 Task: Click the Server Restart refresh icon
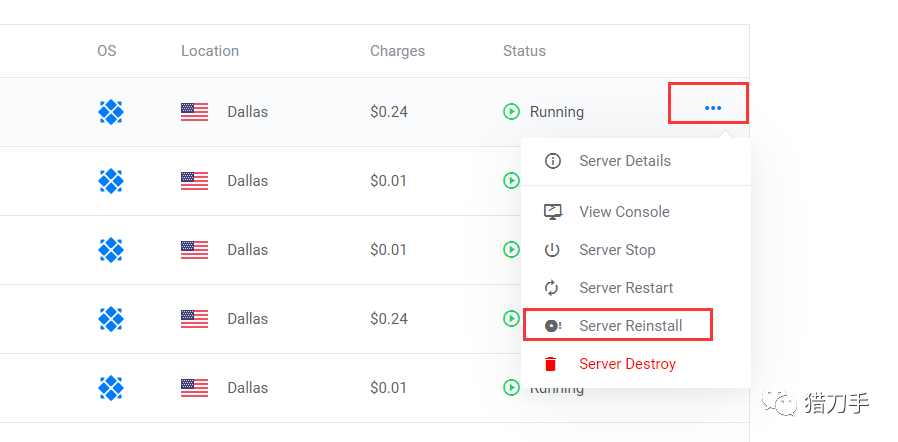[x=553, y=288]
